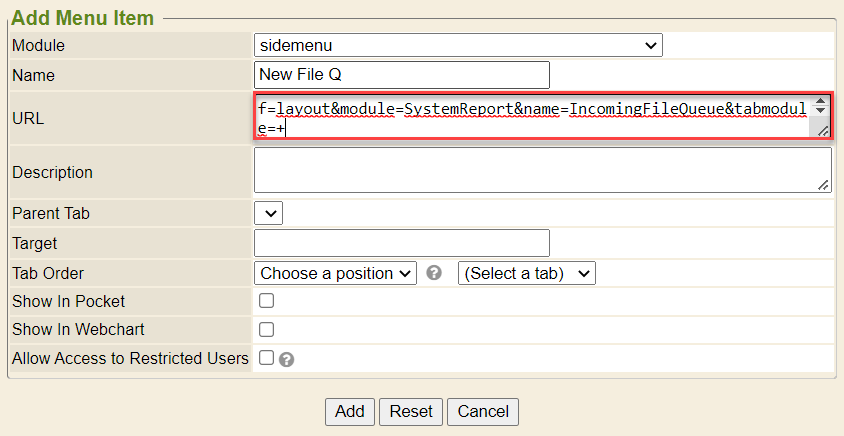Screen dimensions: 844x436
Task: Open the Select a tab dropdown
Action: click(526, 273)
